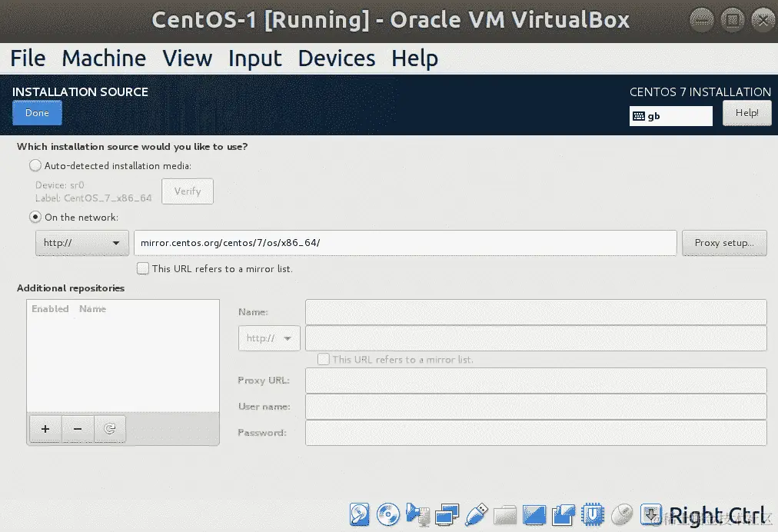Open the Help menu
Viewport: 778px width, 532px height.
[414, 58]
